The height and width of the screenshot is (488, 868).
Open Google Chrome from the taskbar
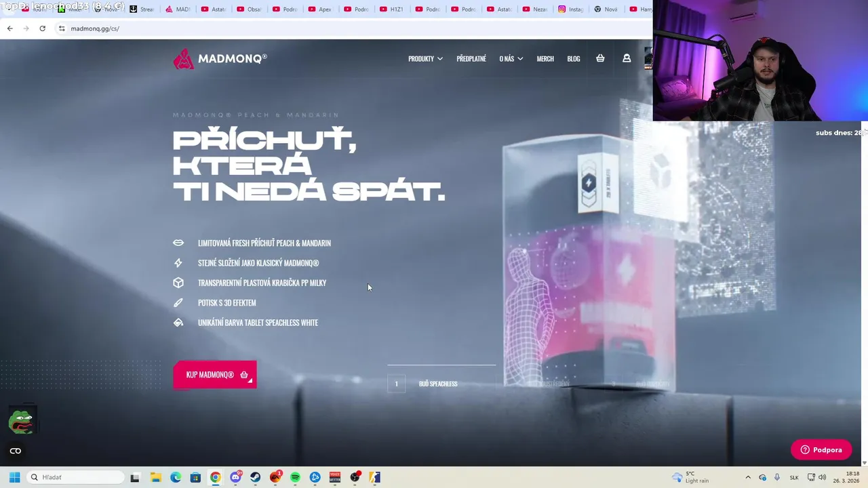point(215,477)
